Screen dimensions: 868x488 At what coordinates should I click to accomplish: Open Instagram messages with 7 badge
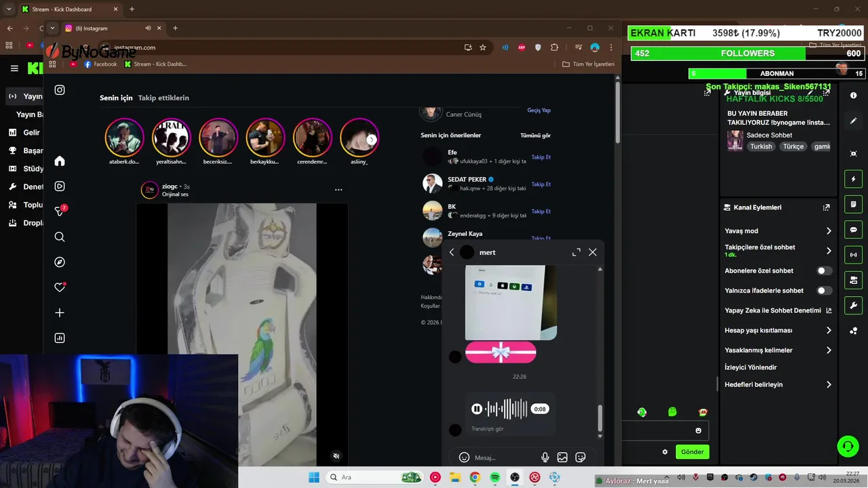[x=60, y=211]
